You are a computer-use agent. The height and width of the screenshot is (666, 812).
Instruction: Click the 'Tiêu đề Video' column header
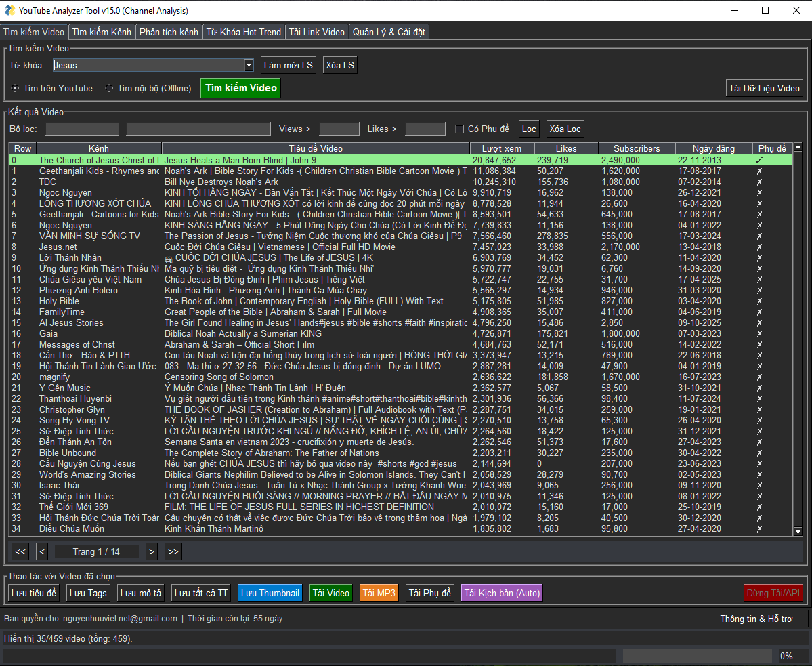click(x=316, y=148)
